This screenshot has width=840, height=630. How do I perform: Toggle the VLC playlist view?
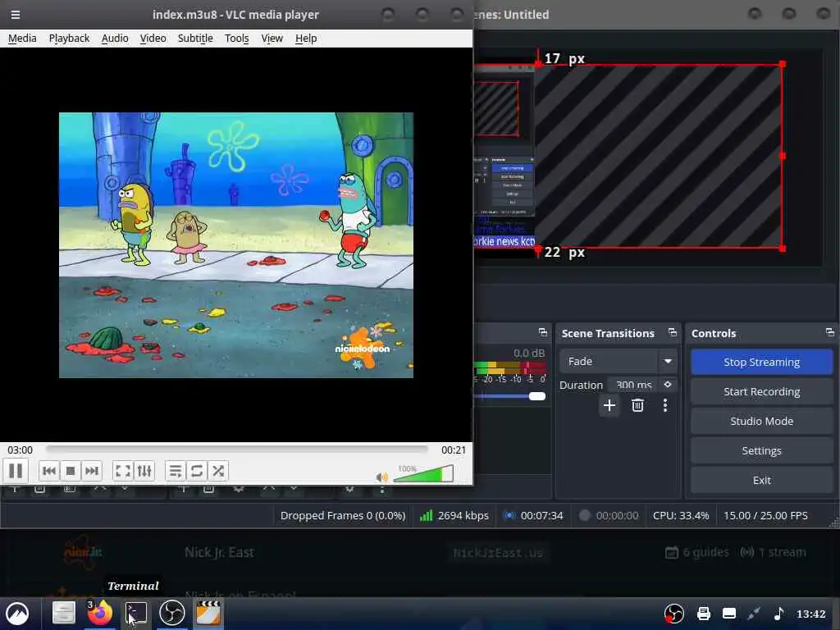click(176, 471)
